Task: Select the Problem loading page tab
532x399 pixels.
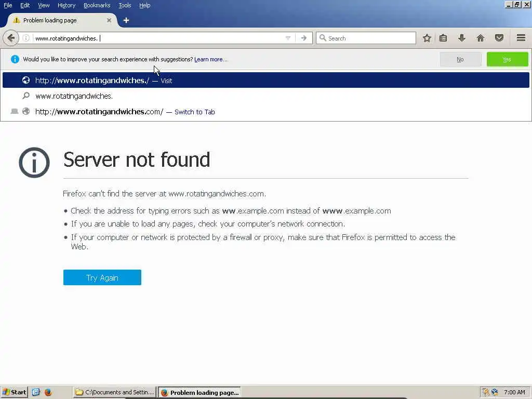Action: tap(62, 20)
